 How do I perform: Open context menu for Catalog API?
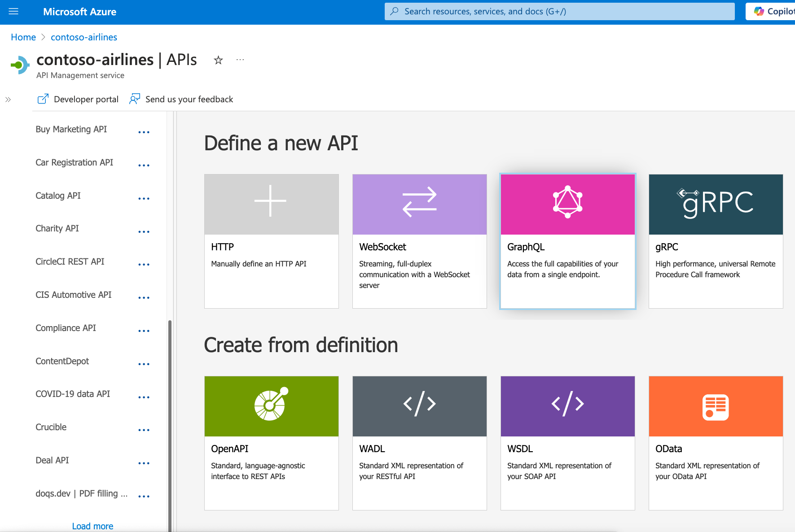(144, 199)
